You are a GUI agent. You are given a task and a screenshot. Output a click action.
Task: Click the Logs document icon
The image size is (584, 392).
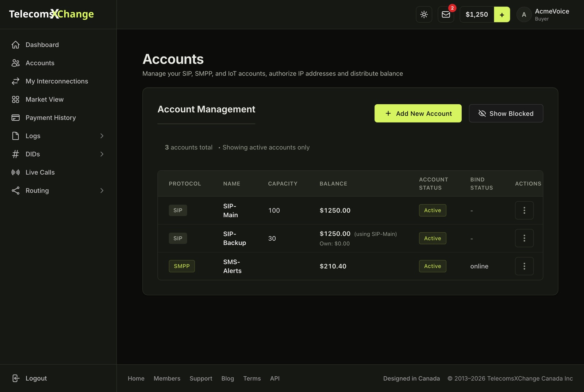[15, 136]
